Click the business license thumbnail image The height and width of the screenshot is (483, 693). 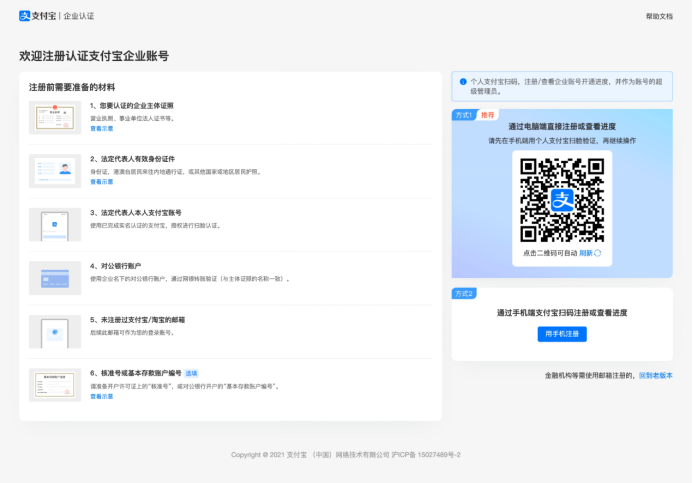[55, 117]
